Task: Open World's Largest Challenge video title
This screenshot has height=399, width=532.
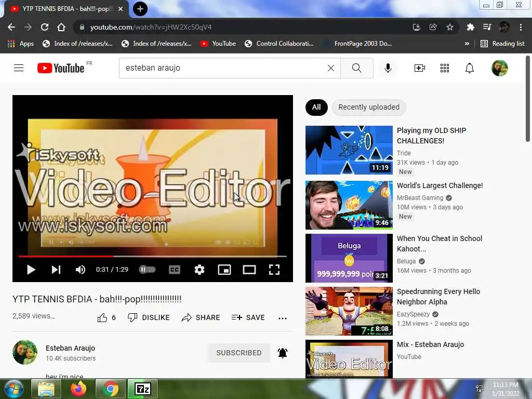Action: 440,185
